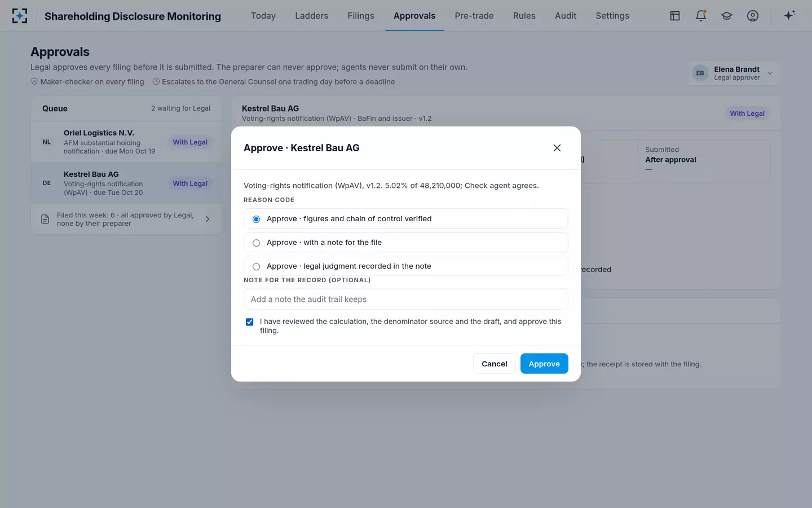Click the clock icon beside Escalates text
Viewport: 812px width, 508px height.
[156, 82]
